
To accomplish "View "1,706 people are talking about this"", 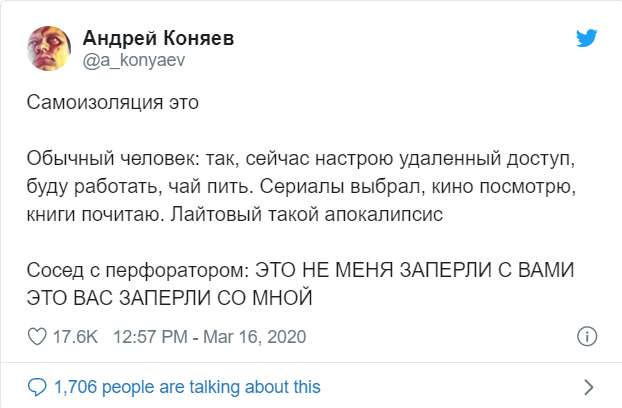I will [188, 386].
